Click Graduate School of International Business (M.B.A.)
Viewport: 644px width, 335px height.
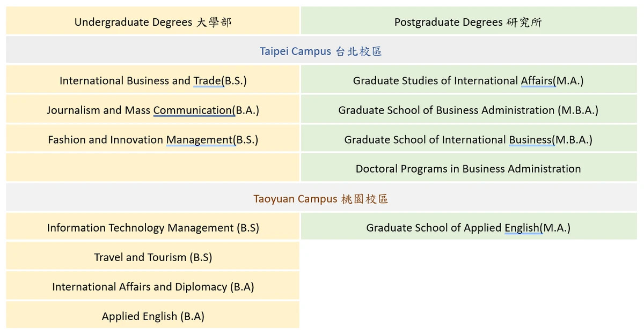[x=468, y=139]
